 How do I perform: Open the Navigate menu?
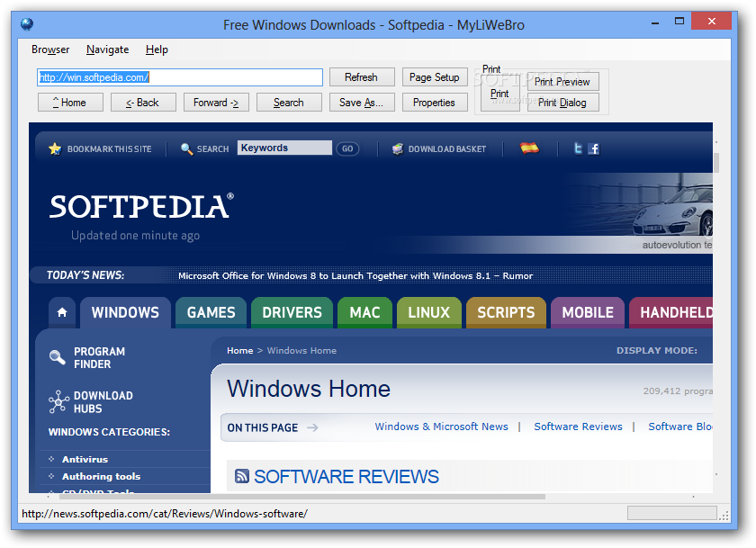pyautogui.click(x=107, y=49)
